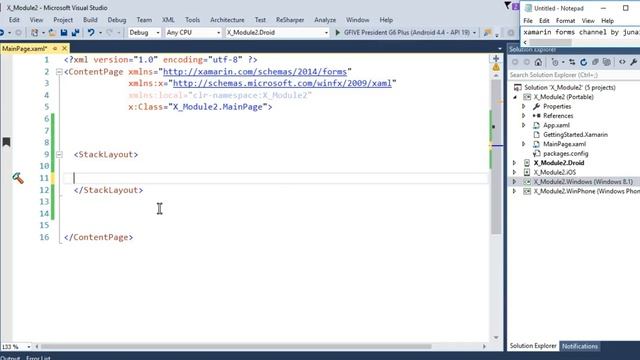Click Sync with Active Document icon
This screenshot has width=640, height=360.
pos(572,62)
